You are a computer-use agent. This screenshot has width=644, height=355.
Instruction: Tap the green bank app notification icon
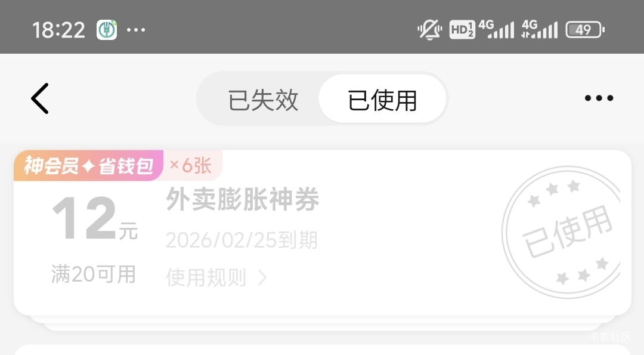107,30
